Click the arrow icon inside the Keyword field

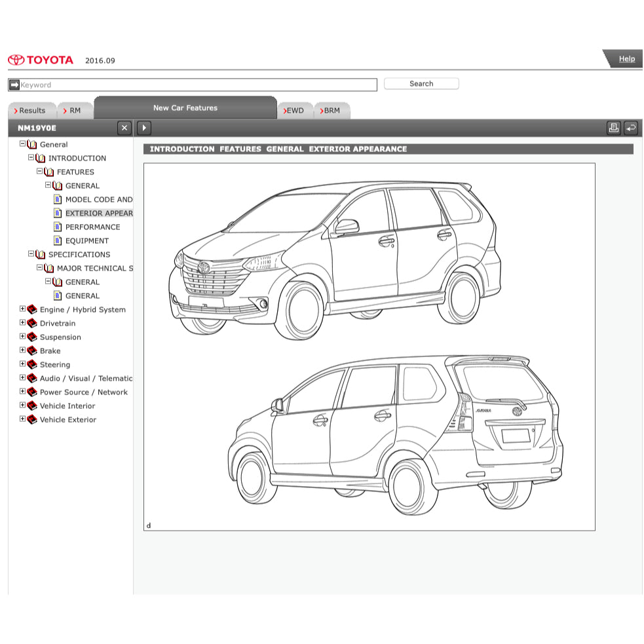pyautogui.click(x=13, y=84)
